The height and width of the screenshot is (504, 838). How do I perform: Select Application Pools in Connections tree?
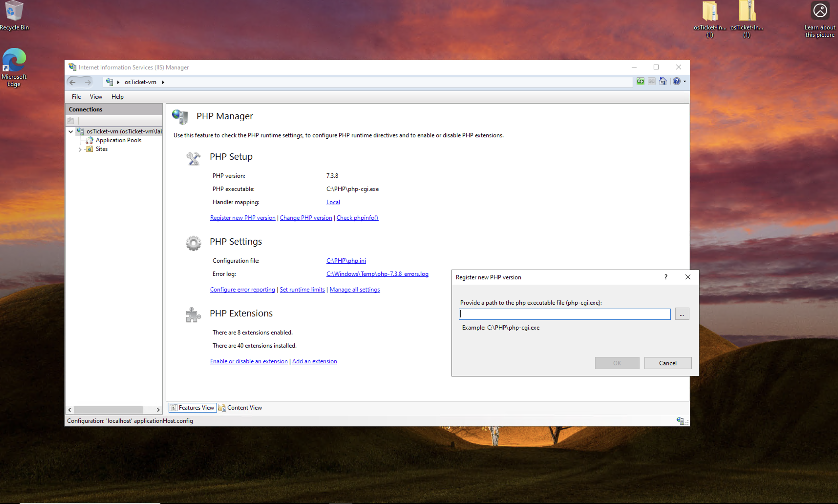(x=118, y=140)
